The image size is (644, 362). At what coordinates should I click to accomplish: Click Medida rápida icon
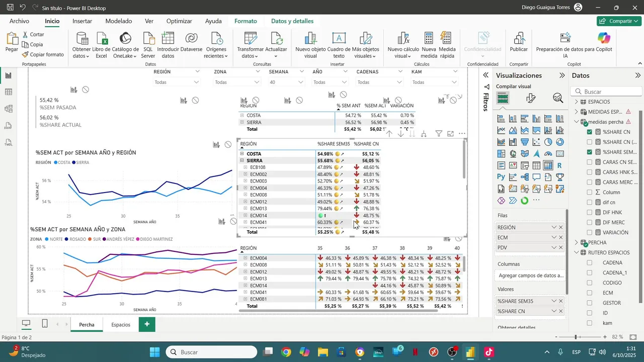pos(446,38)
